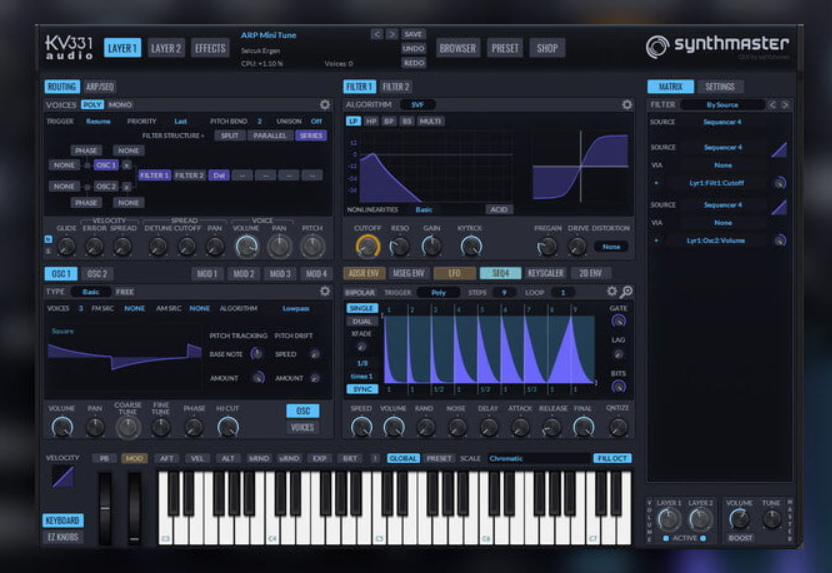The image size is (832, 573).
Task: Open the filter Algorithm SVF dropdown
Action: point(418,105)
